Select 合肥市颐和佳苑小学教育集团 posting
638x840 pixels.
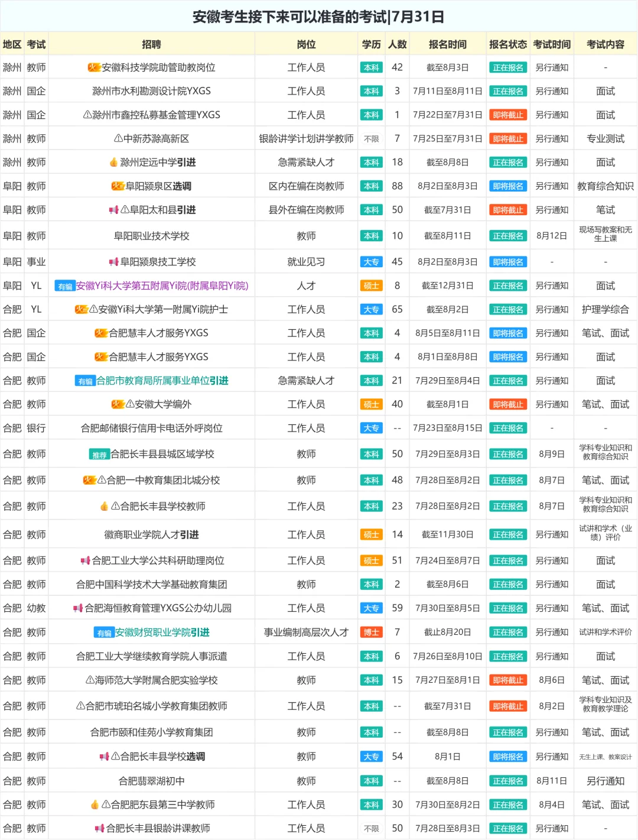(152, 732)
